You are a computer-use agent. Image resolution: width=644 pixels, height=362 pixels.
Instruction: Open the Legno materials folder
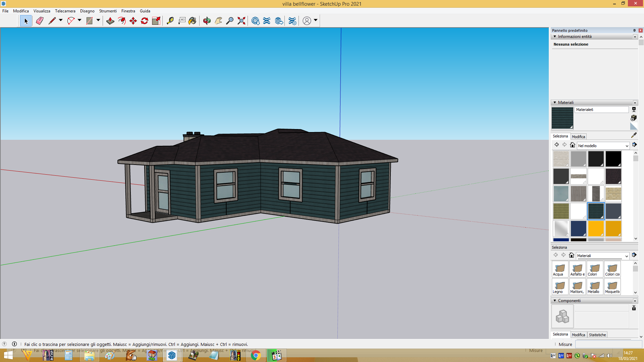click(560, 287)
